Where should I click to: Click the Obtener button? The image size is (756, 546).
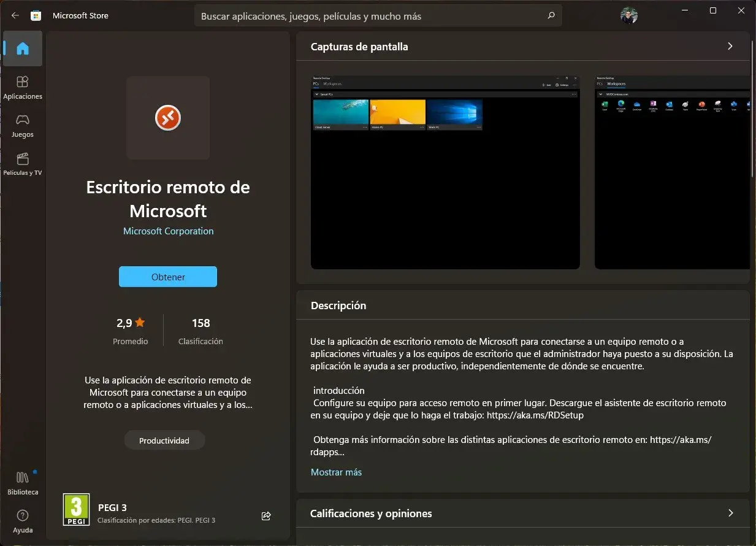pos(168,277)
